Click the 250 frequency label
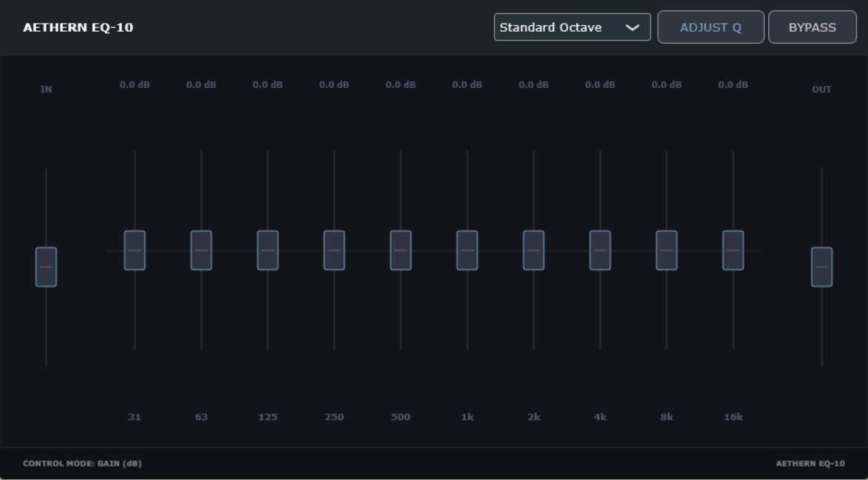868x480 pixels. 334,417
